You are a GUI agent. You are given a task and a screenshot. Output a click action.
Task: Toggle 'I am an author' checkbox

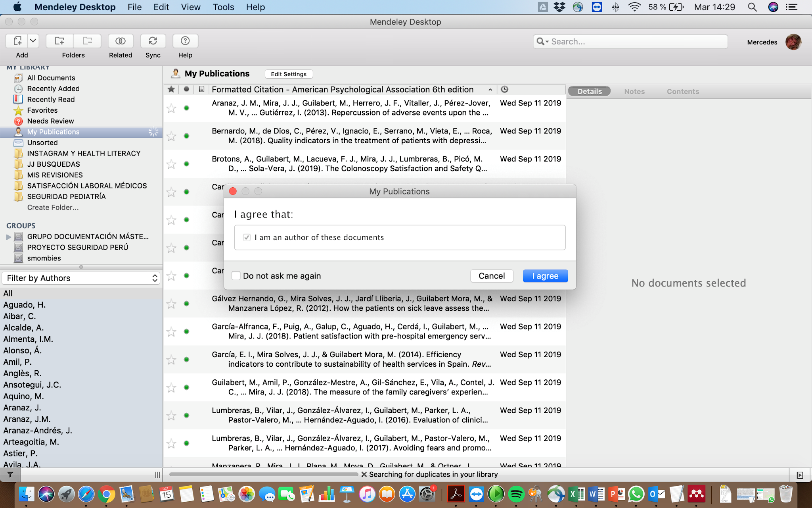pos(247,237)
